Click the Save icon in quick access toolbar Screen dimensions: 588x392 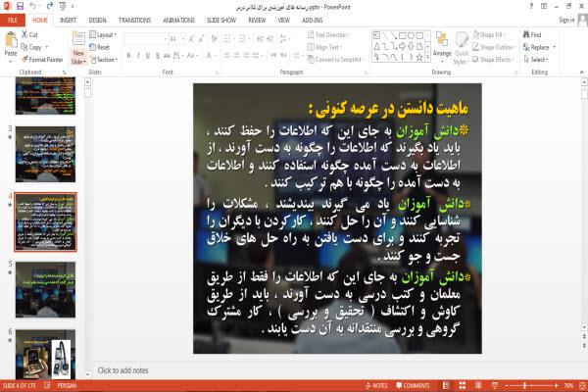pyautogui.click(x=21, y=6)
